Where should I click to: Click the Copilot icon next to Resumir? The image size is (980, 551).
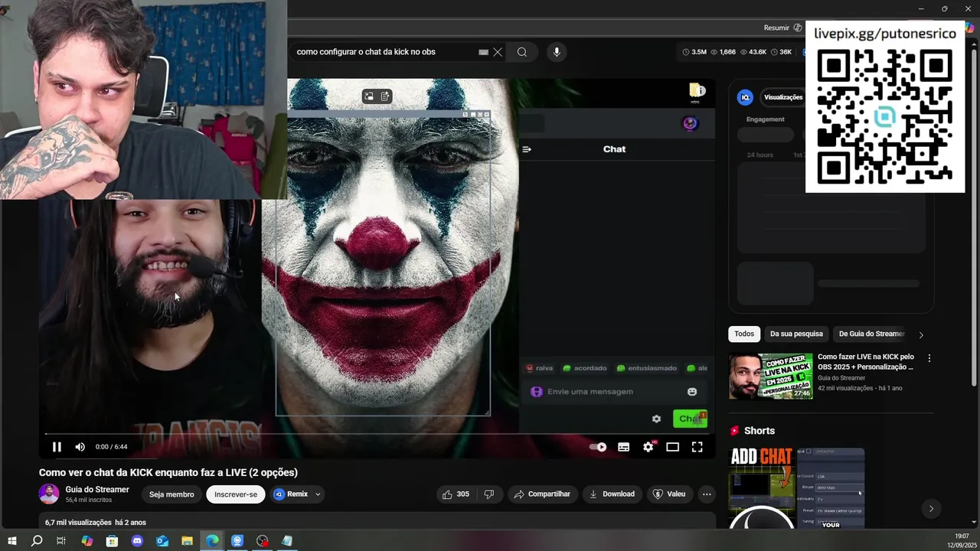pyautogui.click(x=798, y=28)
